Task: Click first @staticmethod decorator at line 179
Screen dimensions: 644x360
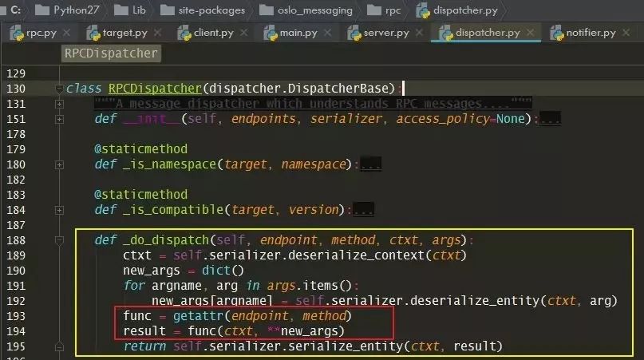Action: pos(141,148)
